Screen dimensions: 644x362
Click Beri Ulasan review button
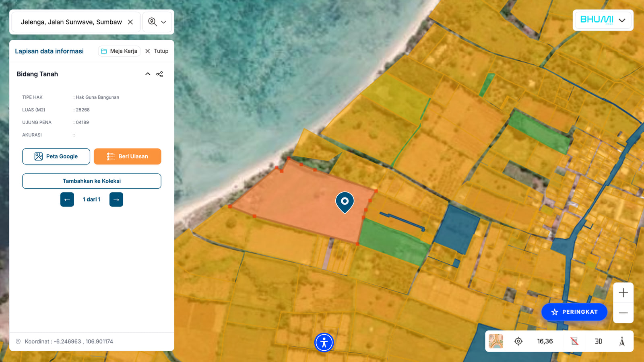point(128,156)
